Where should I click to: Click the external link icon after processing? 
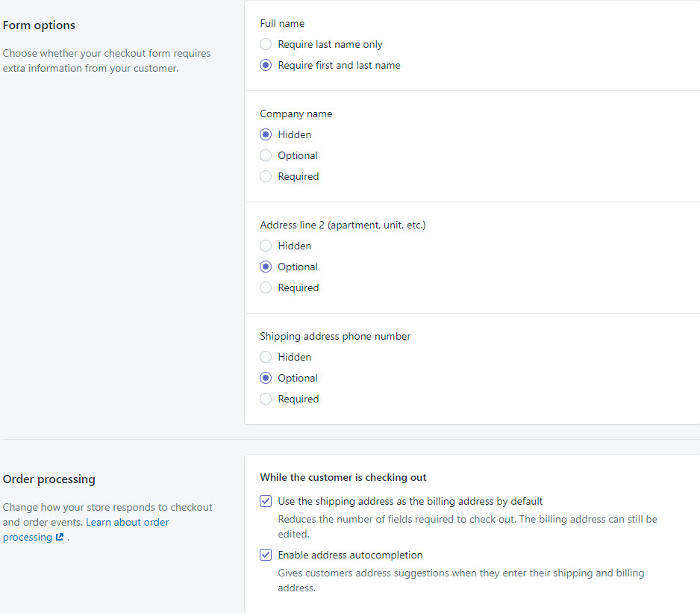[x=60, y=537]
